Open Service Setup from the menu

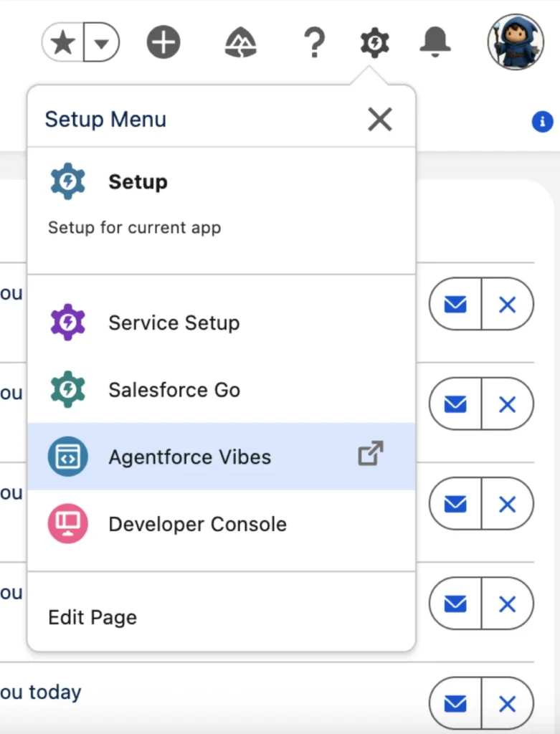coord(174,323)
